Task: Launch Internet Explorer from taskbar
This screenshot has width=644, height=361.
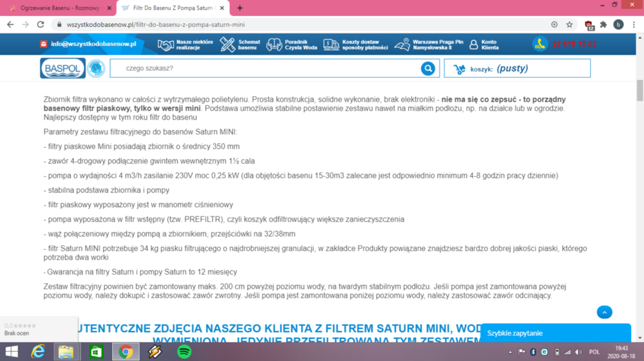Action: click(38, 351)
